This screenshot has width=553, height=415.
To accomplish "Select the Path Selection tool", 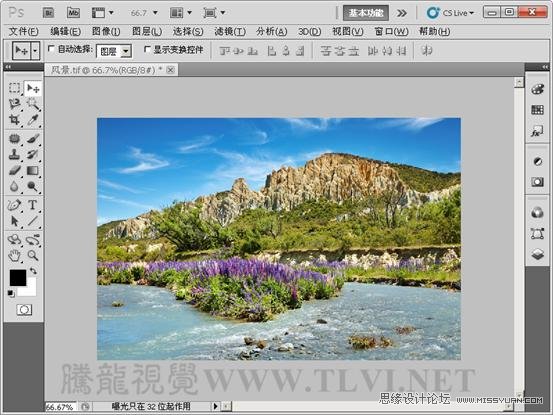I will [14, 221].
